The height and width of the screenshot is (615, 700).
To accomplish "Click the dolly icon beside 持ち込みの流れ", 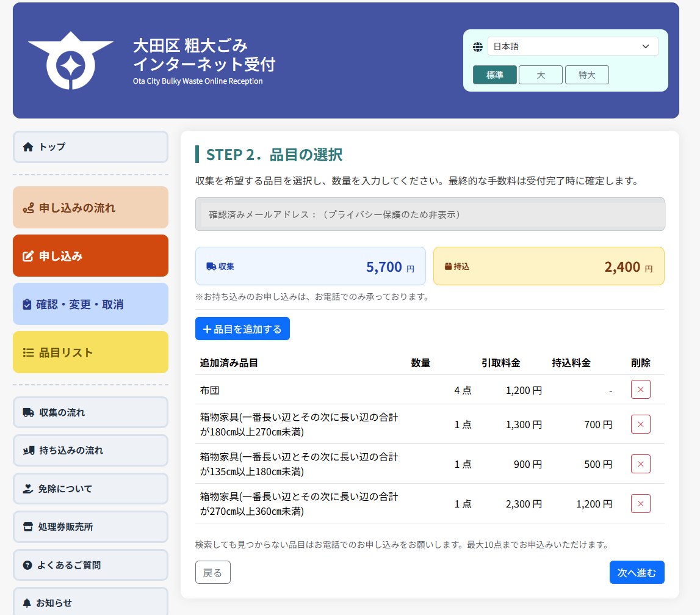I will tap(29, 450).
